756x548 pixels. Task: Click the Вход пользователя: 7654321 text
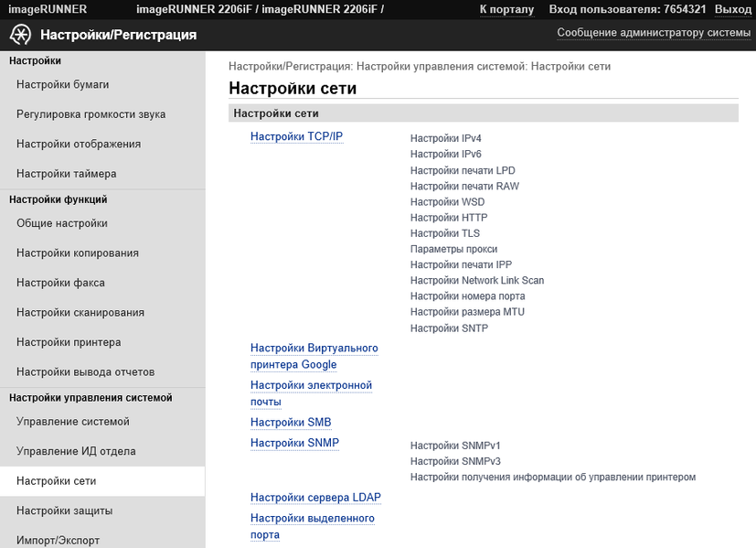point(627,9)
